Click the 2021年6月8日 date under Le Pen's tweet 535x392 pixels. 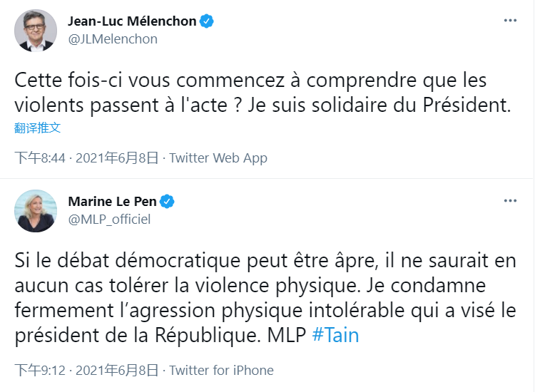tap(116, 370)
